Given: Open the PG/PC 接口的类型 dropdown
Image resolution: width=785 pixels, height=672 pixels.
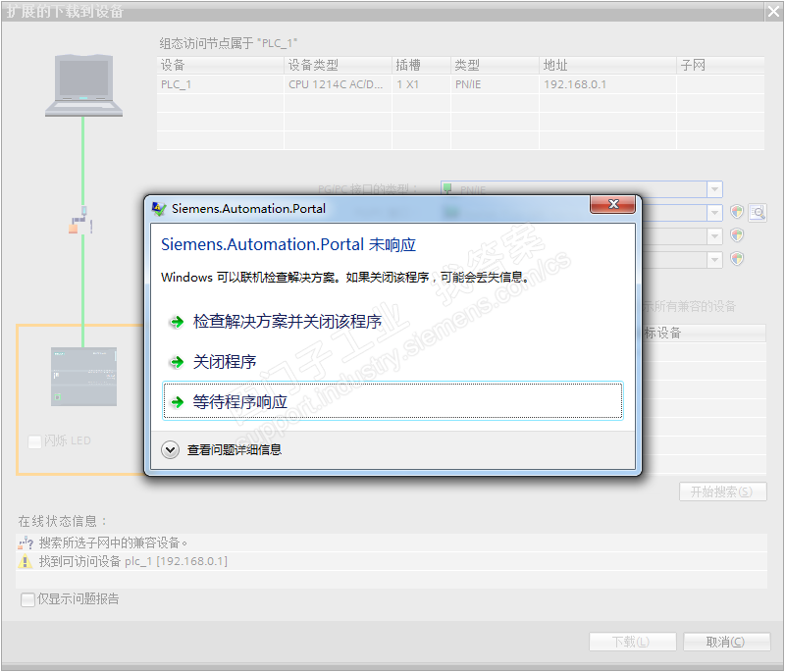Looking at the screenshot, I should point(714,189).
